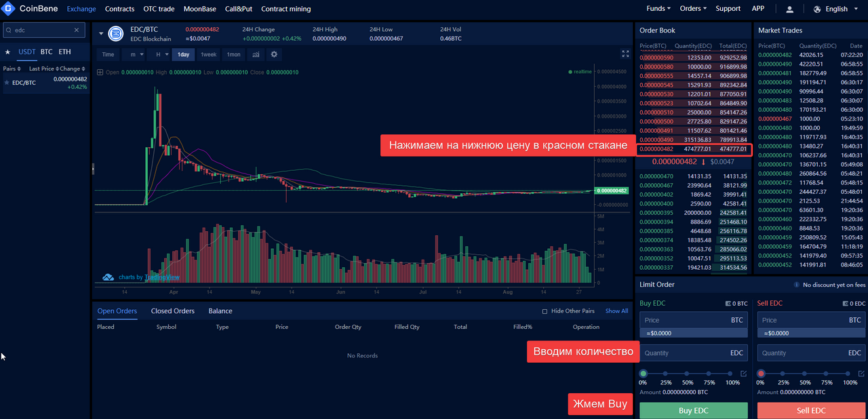The width and height of the screenshot is (868, 419).
Task: Select the 1week chart interval
Action: click(x=208, y=54)
